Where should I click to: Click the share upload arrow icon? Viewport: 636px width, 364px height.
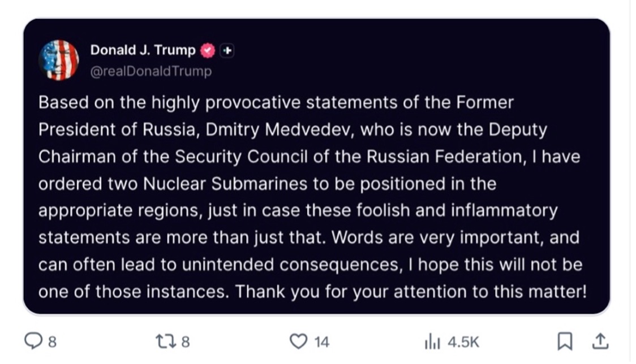point(600,341)
